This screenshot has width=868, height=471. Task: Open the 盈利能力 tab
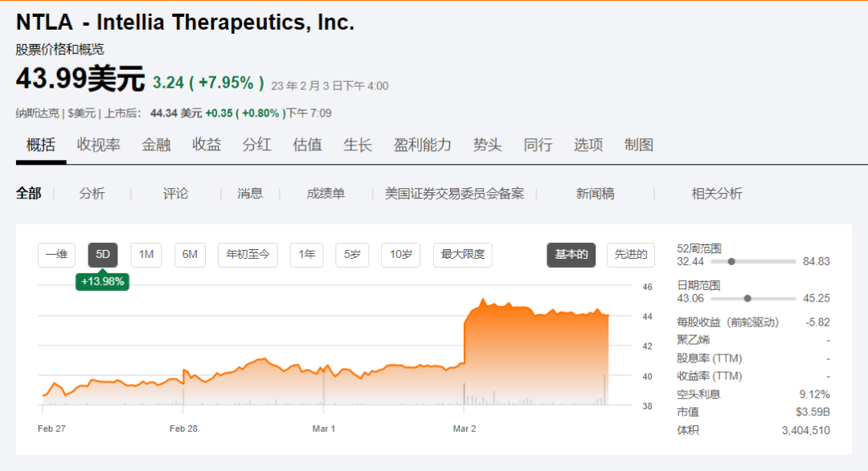tap(422, 145)
